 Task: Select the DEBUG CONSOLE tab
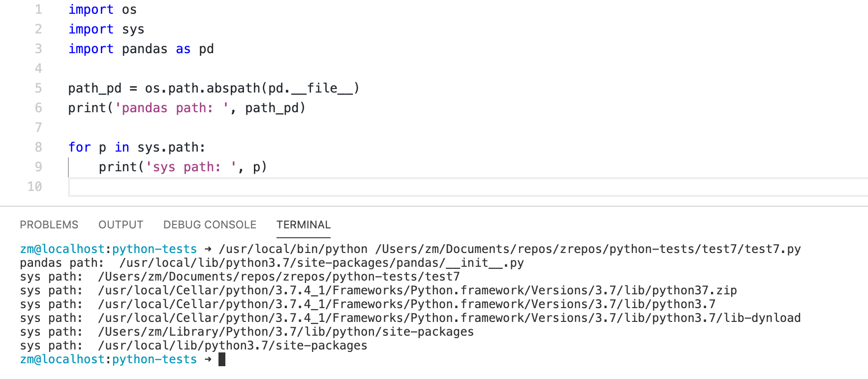click(x=209, y=224)
